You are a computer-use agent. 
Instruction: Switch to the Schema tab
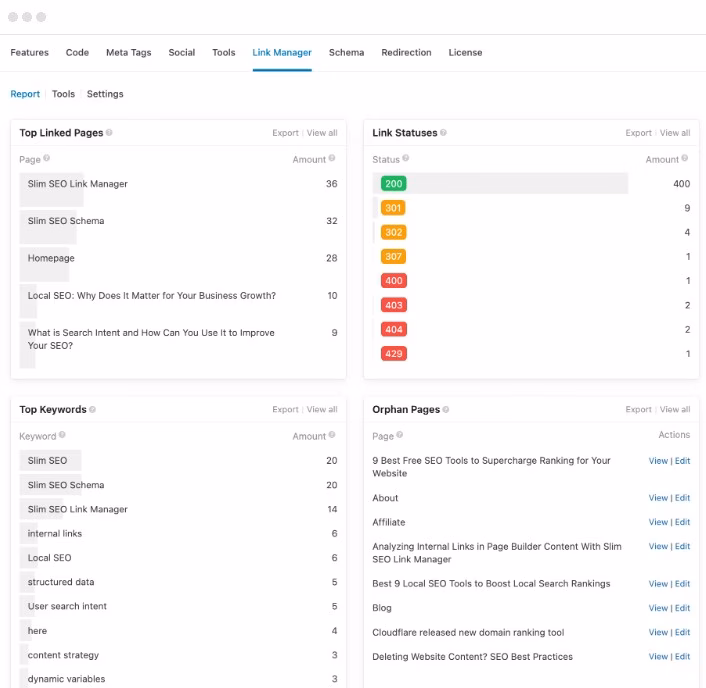point(346,53)
